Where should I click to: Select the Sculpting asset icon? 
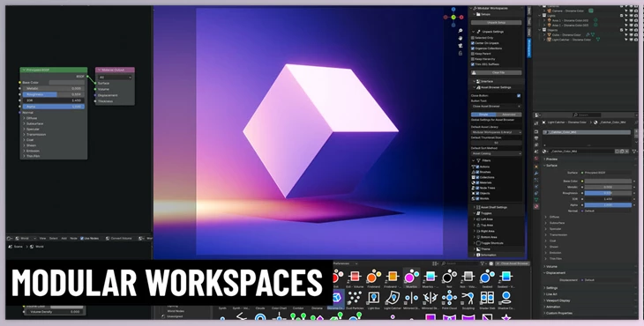[468, 298]
